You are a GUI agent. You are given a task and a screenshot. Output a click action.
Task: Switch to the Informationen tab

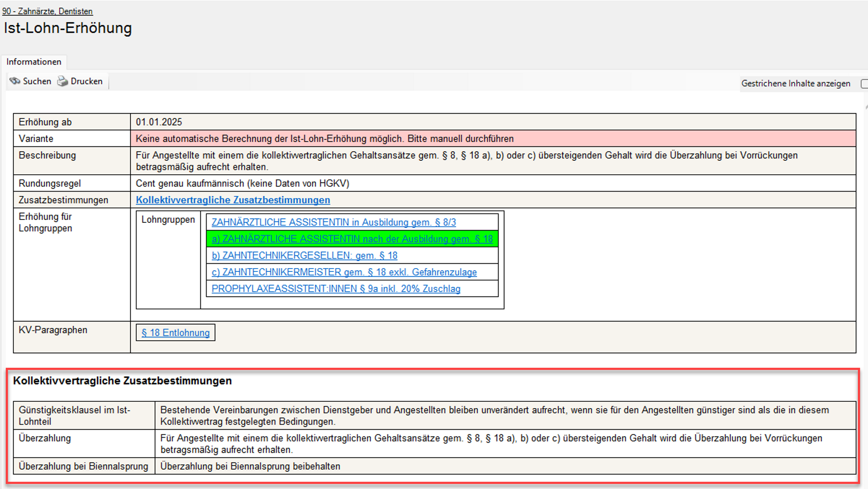[34, 62]
